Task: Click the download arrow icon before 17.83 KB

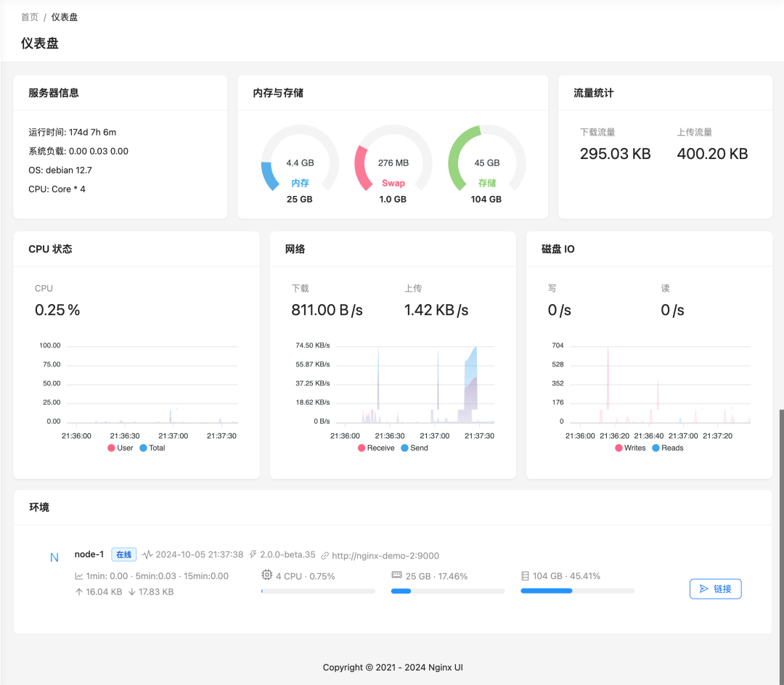Action: 132,591
